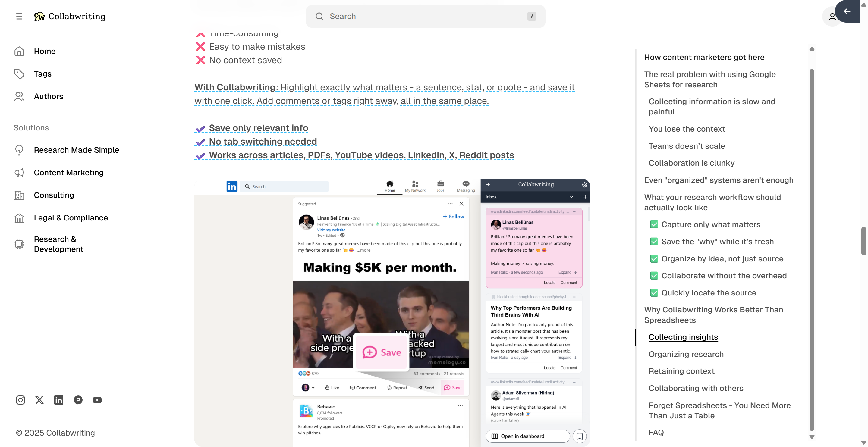Close the Suggested LinkedIn post
This screenshot has height=447, width=868.
click(461, 203)
